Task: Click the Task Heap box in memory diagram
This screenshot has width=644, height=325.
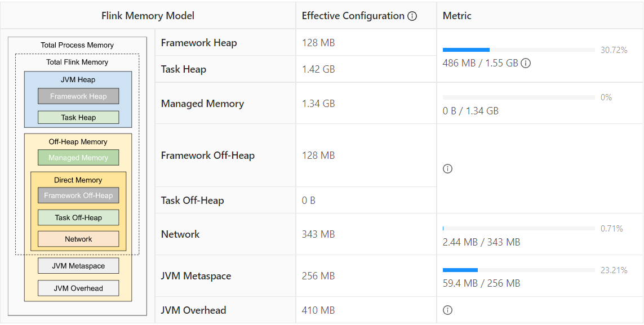Action: (78, 118)
